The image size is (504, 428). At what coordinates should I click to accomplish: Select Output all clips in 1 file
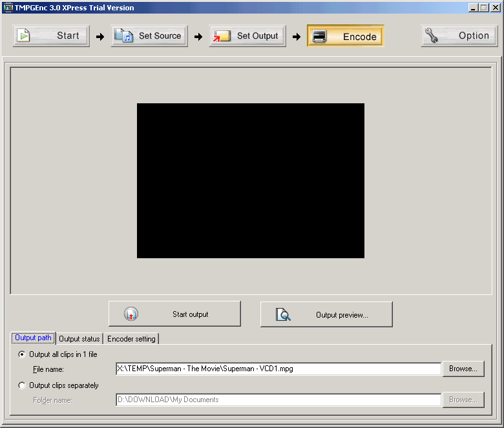click(23, 354)
